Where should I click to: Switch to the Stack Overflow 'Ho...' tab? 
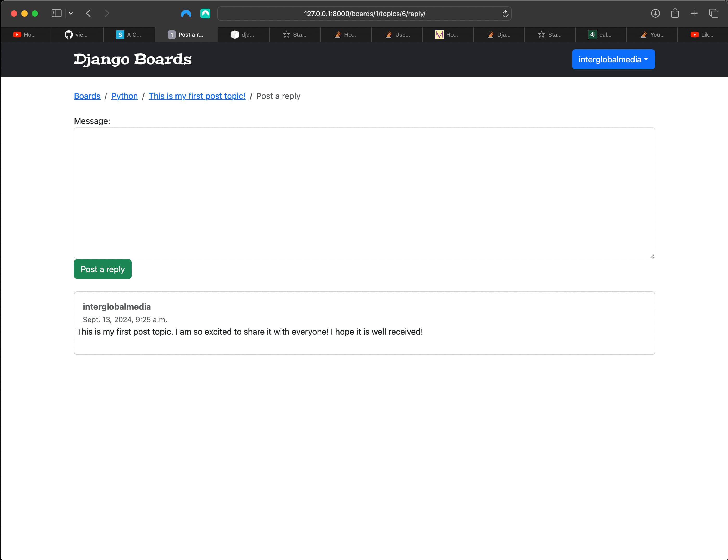point(346,35)
